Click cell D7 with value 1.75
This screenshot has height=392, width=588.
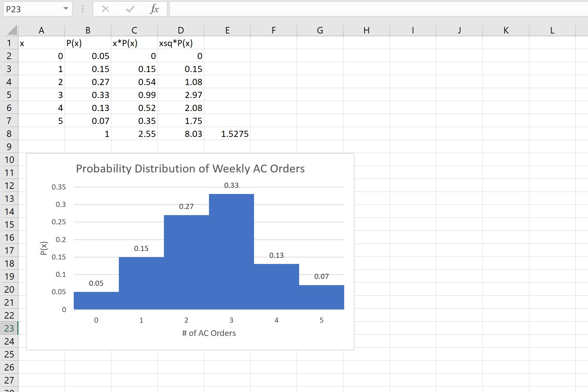pos(181,121)
